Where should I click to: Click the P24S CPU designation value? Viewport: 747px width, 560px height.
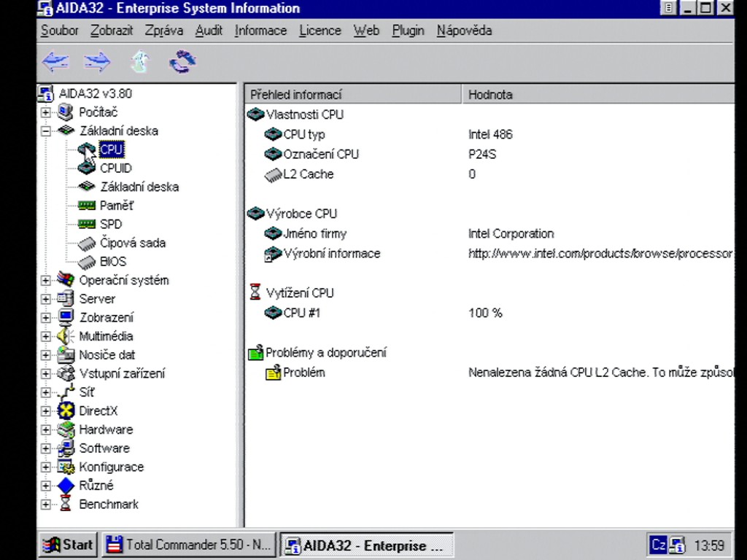pos(482,155)
